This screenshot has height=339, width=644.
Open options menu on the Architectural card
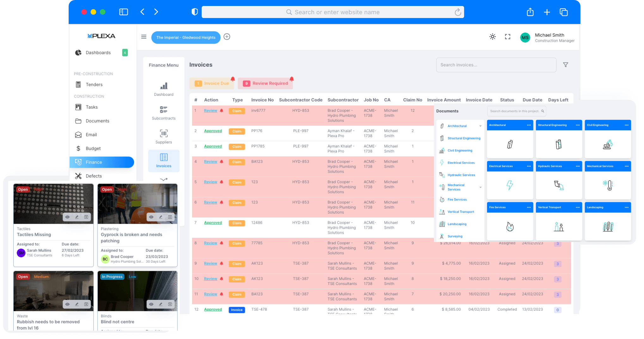tap(528, 125)
